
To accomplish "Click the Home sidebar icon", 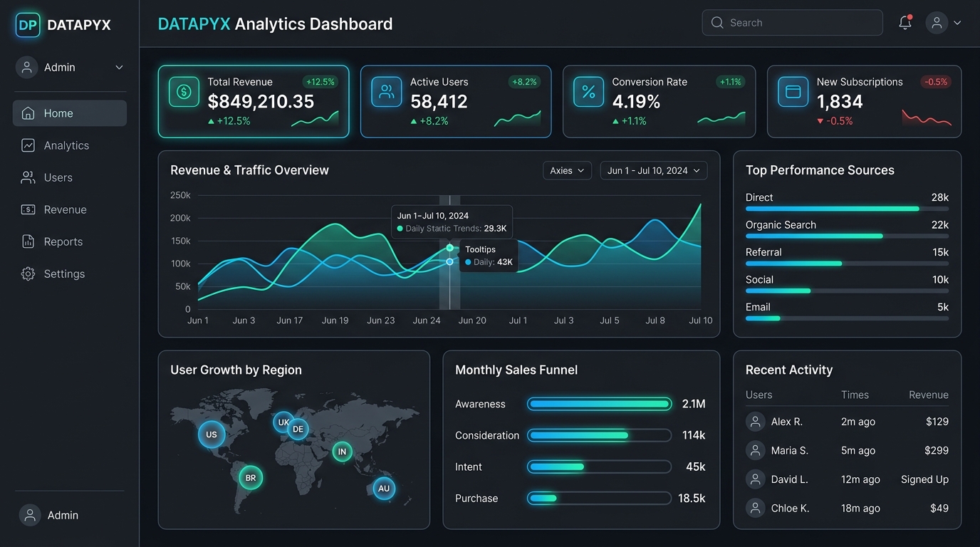I will click(28, 113).
